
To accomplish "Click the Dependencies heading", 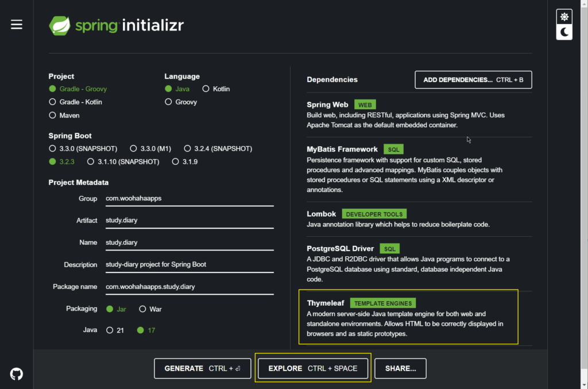I will point(332,79).
